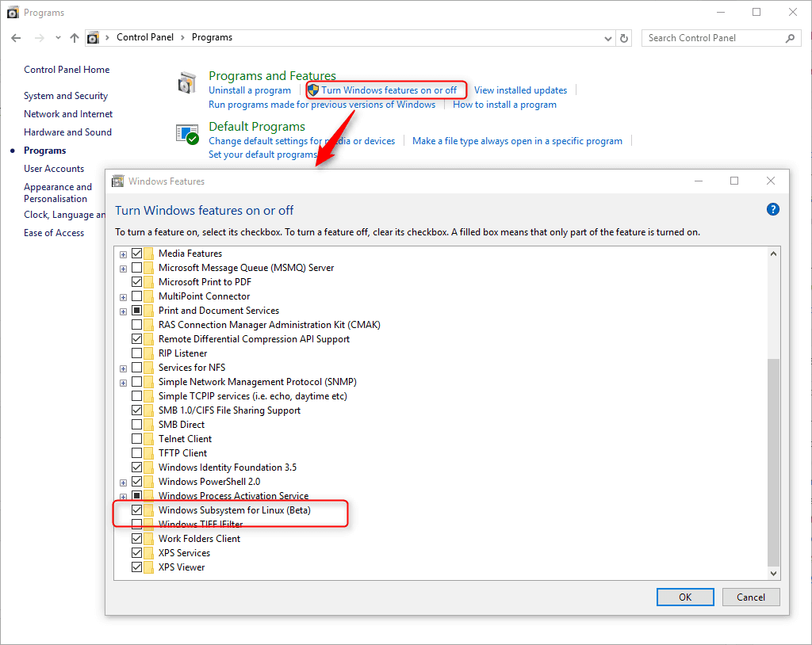Disable Windows Subsystem for Linux (Beta)
The image size is (812, 645).
(x=136, y=510)
